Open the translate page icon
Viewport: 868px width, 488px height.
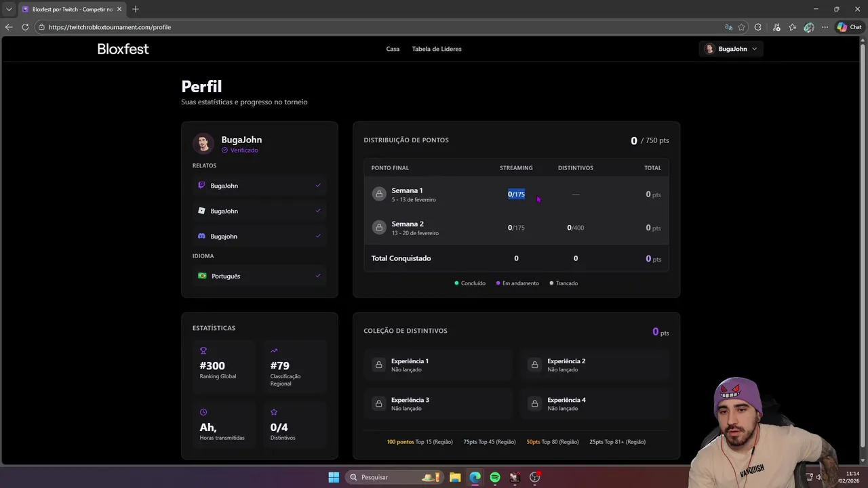pyautogui.click(x=728, y=27)
